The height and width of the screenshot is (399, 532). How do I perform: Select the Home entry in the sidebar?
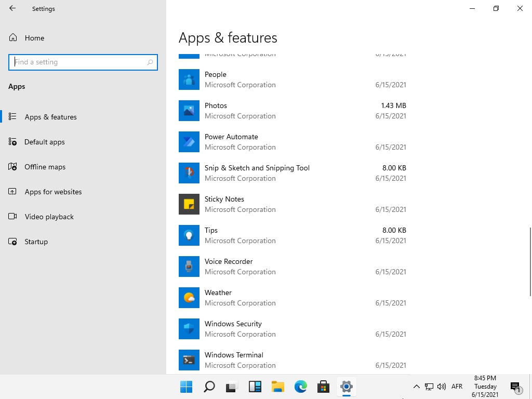pos(83,37)
